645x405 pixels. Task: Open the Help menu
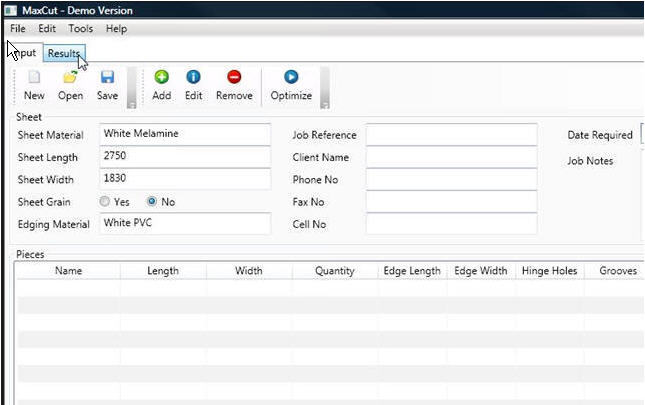coord(116,29)
